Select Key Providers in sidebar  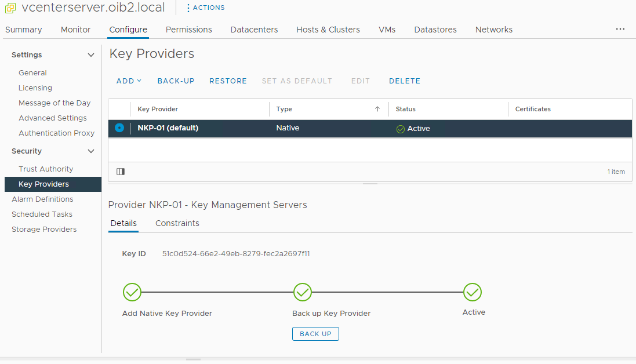[53, 184]
